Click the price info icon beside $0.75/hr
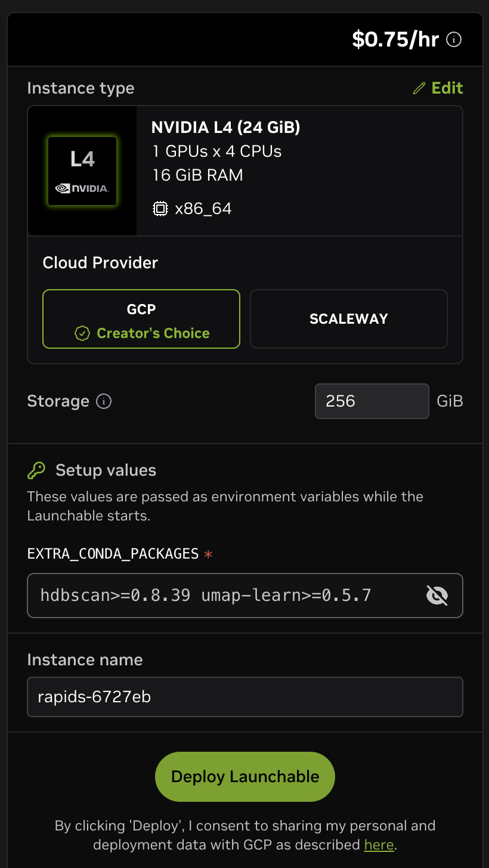489x868 pixels. 454,40
